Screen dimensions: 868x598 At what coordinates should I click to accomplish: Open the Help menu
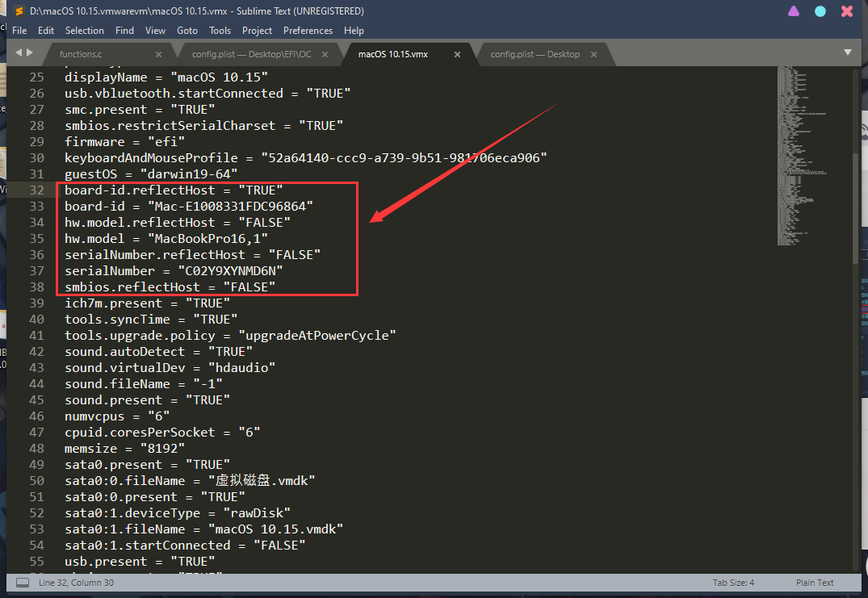pyautogui.click(x=354, y=31)
